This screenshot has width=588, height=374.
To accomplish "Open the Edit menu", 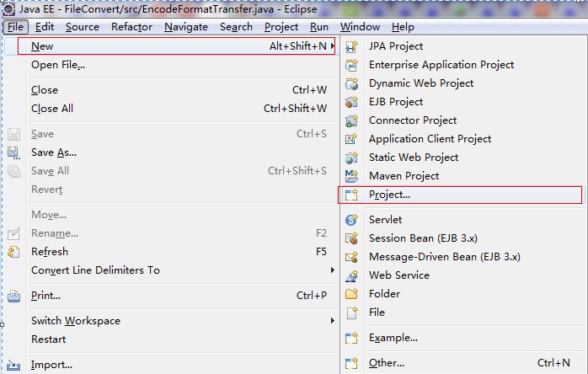I will (45, 27).
